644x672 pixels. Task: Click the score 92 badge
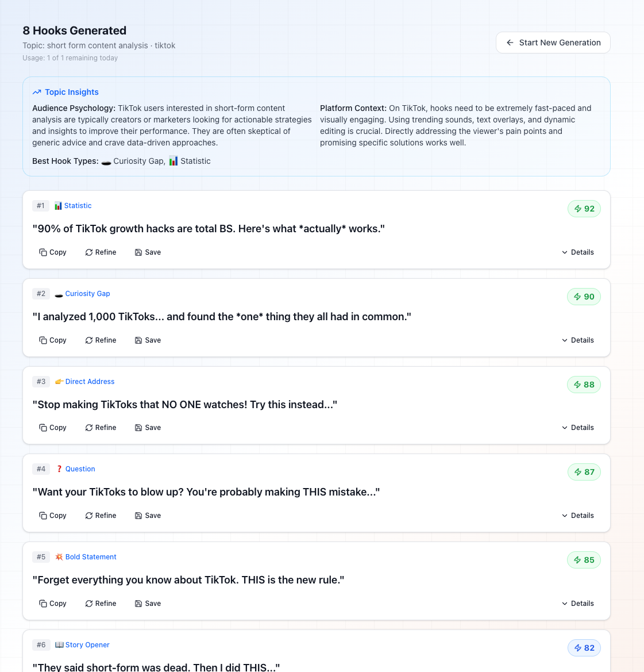click(584, 209)
